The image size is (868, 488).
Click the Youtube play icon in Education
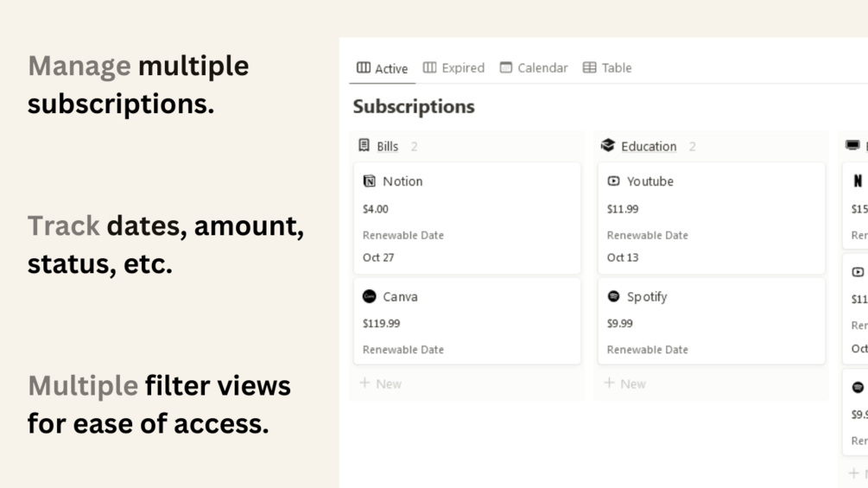click(x=613, y=181)
